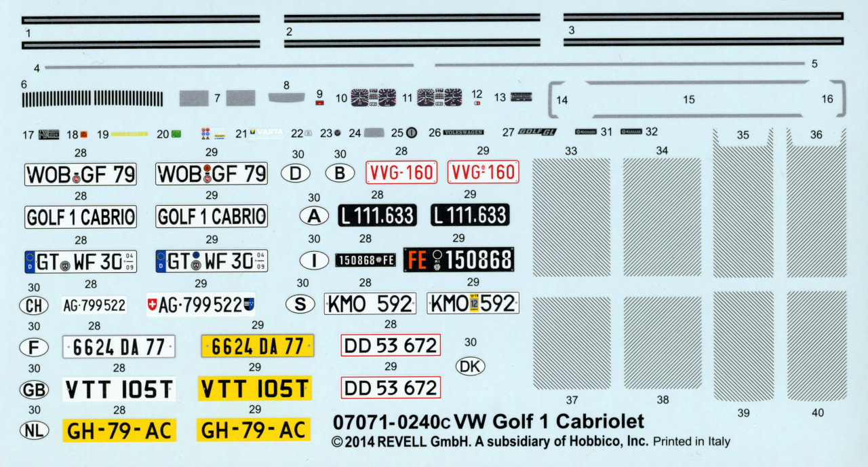Select the instrument gauge cluster decal 10
The height and width of the screenshot is (467, 868).
point(373,97)
